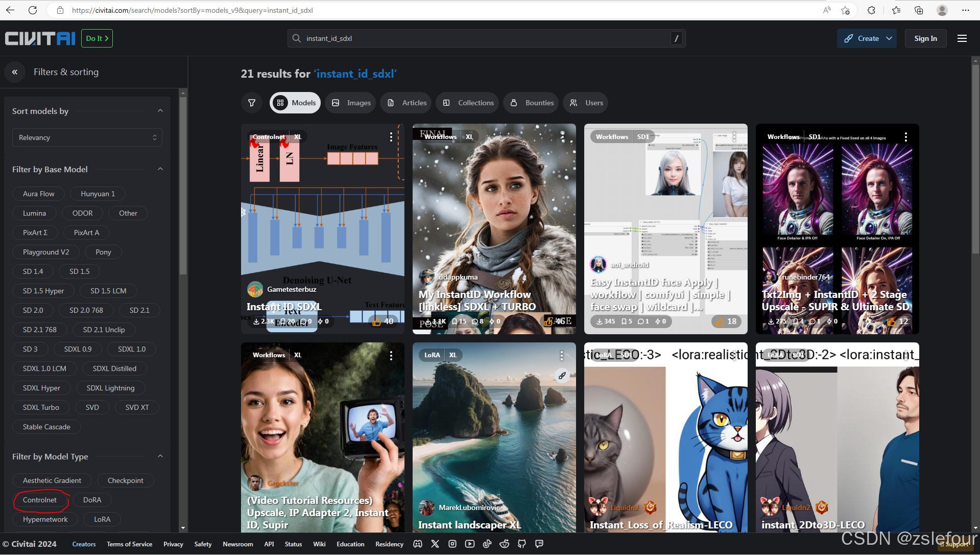Image resolution: width=980 pixels, height=555 pixels.
Task: Collapse the Filter by Base Model section
Action: pos(160,169)
